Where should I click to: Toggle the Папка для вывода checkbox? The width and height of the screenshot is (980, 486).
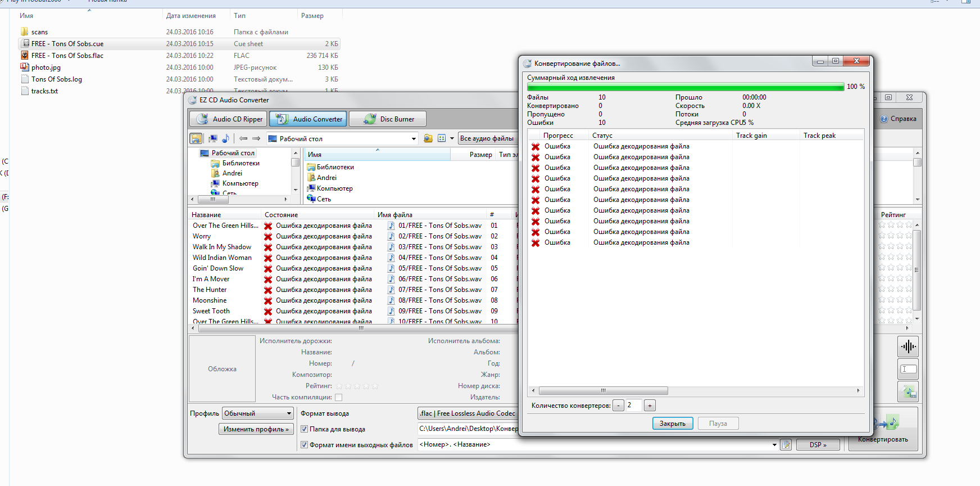(x=304, y=429)
